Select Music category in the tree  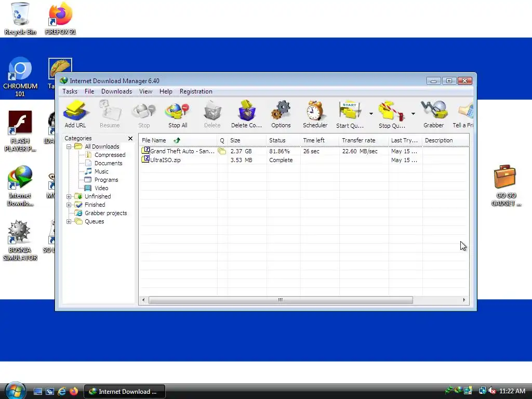pos(101,171)
